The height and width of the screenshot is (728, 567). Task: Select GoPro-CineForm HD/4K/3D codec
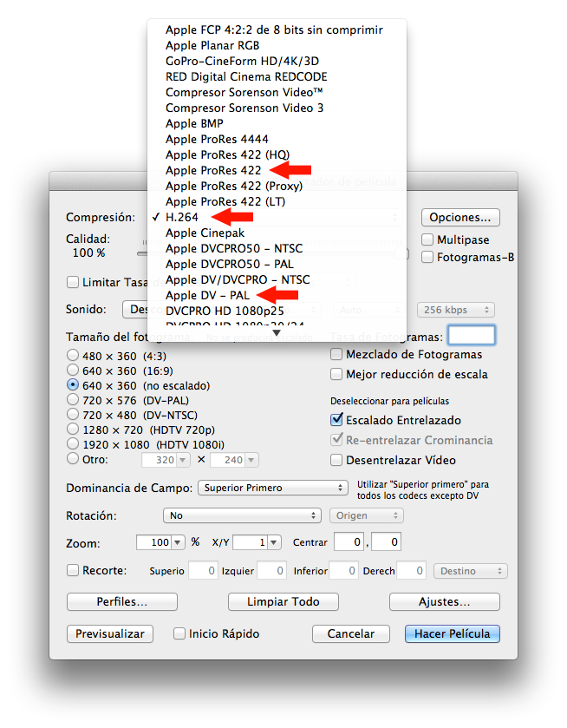coord(240,61)
